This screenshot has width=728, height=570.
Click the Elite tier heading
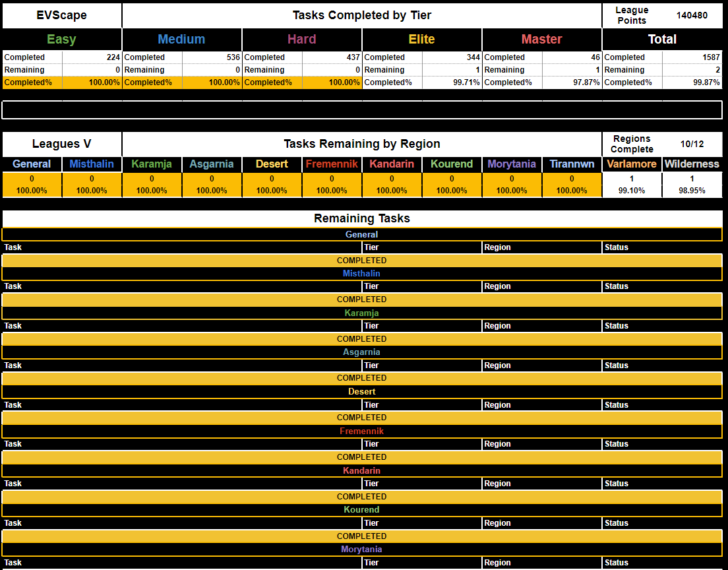click(x=421, y=40)
